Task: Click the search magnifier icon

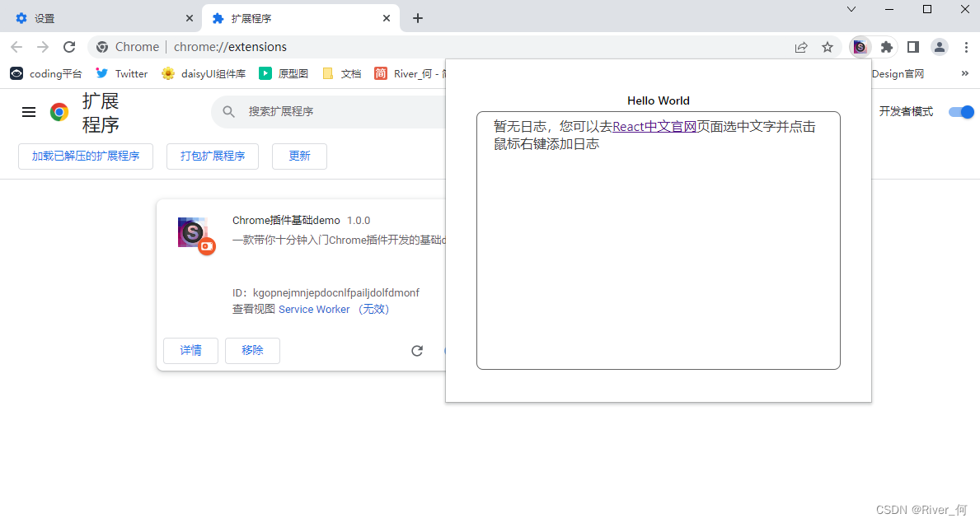Action: [x=229, y=112]
